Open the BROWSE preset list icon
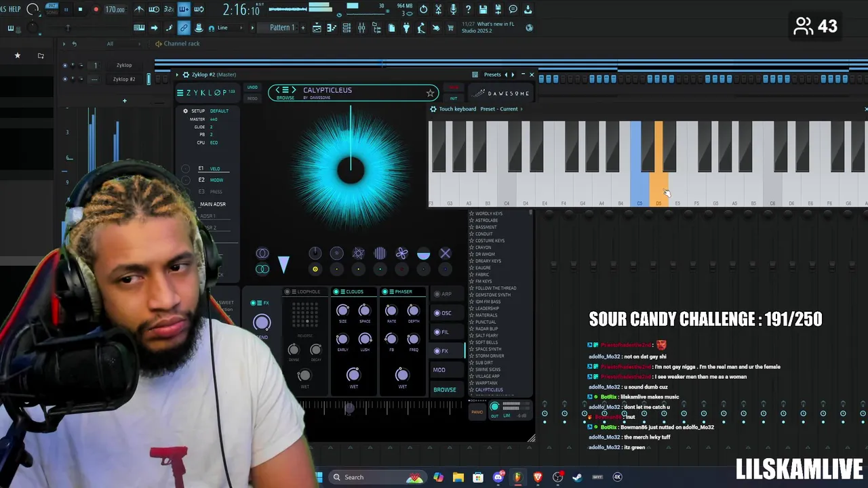 285,90
